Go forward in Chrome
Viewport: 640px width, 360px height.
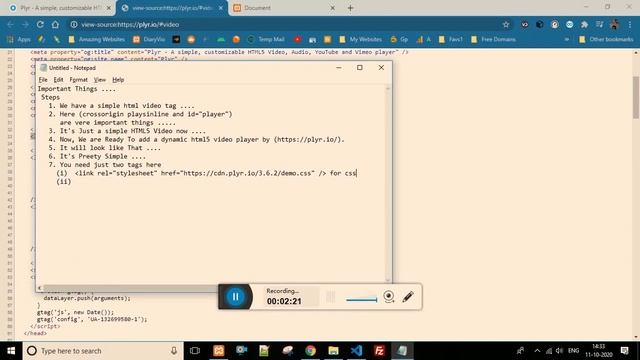click(x=25, y=24)
